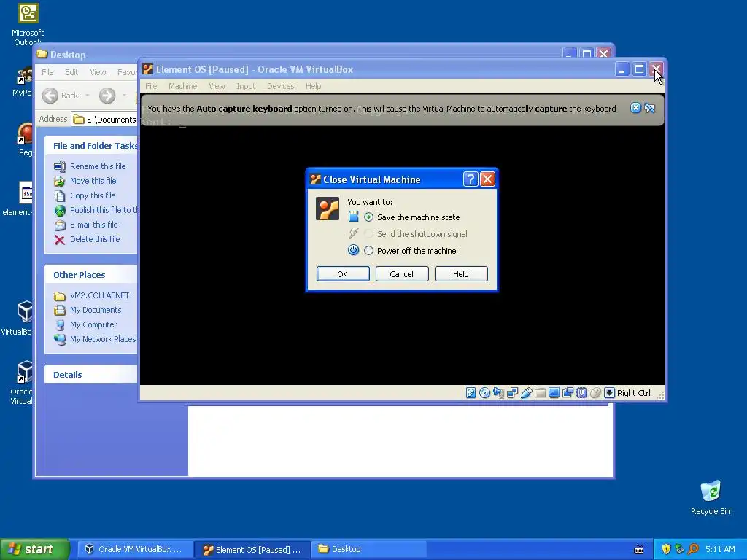Dismiss the Auto capture keyboard notification

635,108
